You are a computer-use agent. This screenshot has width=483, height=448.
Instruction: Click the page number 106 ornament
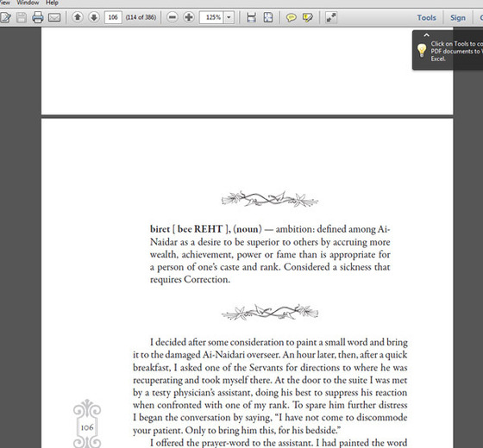[87, 424]
